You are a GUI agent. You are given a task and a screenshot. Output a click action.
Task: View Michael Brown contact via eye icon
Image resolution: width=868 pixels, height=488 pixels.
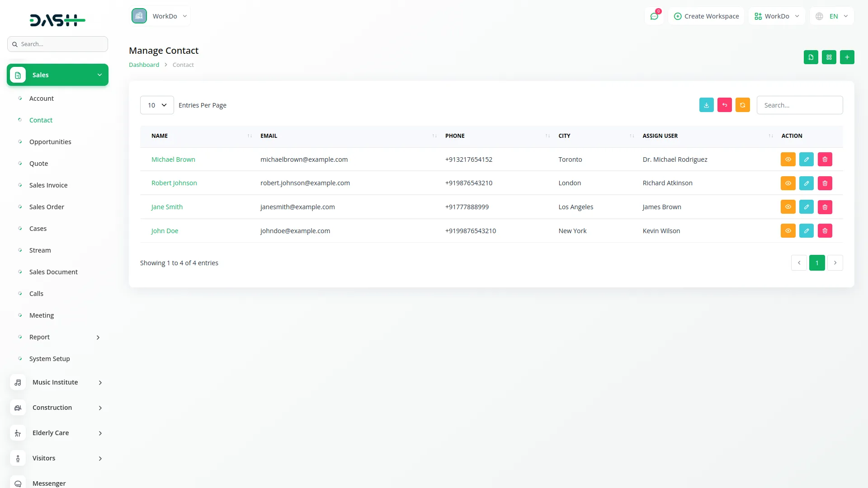point(788,160)
